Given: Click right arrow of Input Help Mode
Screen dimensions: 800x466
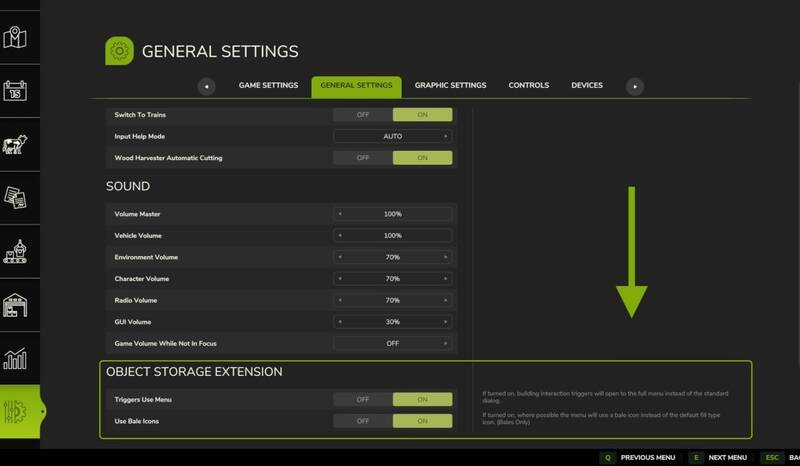Looking at the screenshot, I should 446,136.
